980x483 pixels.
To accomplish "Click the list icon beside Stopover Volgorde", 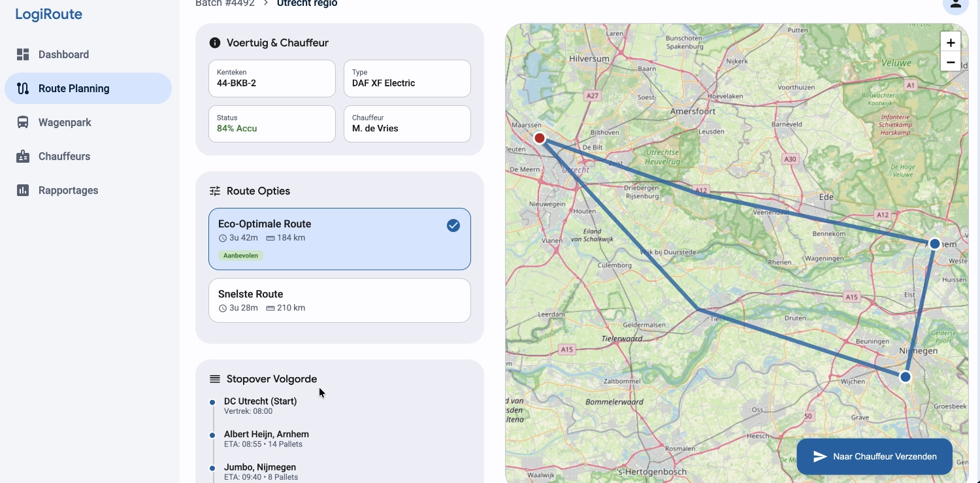I will [x=214, y=378].
